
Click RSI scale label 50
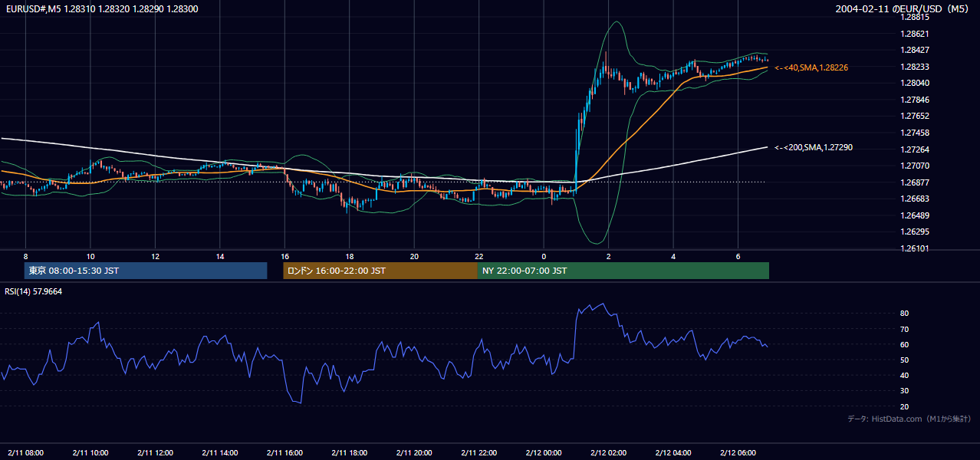(904, 360)
